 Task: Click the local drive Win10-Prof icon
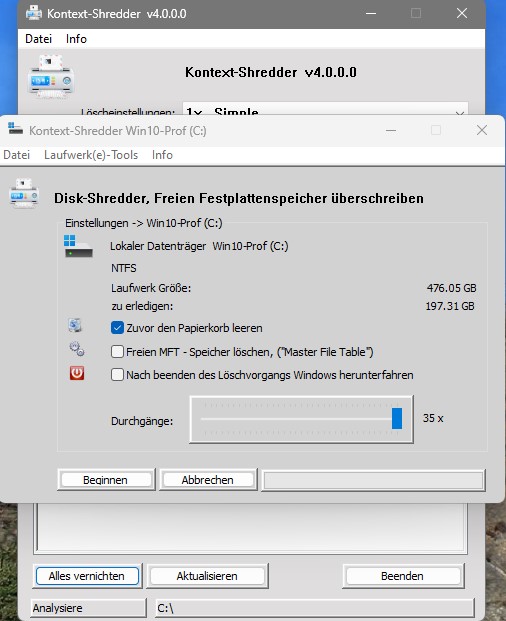coord(78,246)
